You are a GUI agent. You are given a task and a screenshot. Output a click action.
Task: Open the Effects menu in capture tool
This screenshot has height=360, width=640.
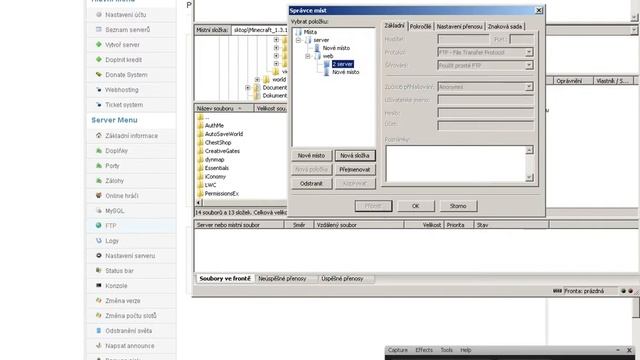(424, 350)
